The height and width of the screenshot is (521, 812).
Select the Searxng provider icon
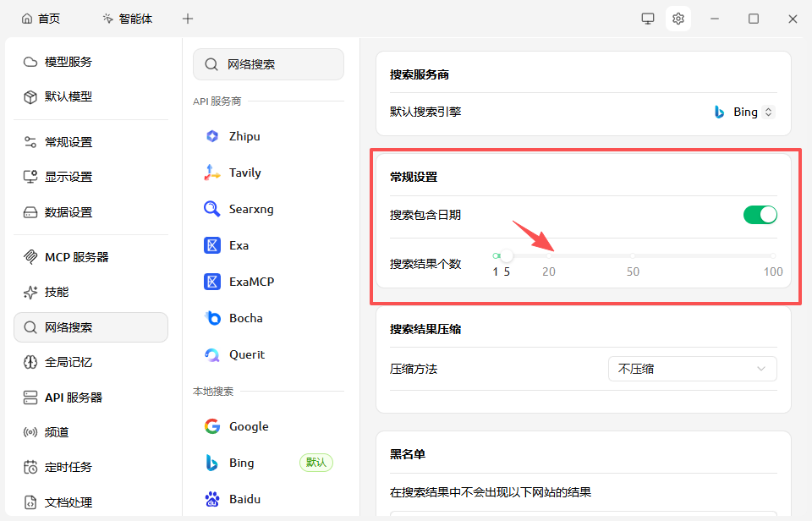(x=211, y=209)
